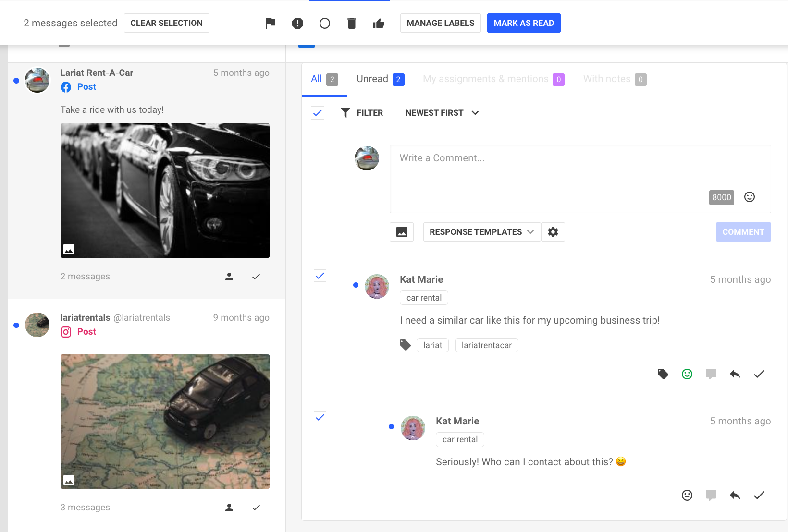Screen dimensions: 788x532
Task: Click the circle status icon in toolbar
Action: pos(325,23)
